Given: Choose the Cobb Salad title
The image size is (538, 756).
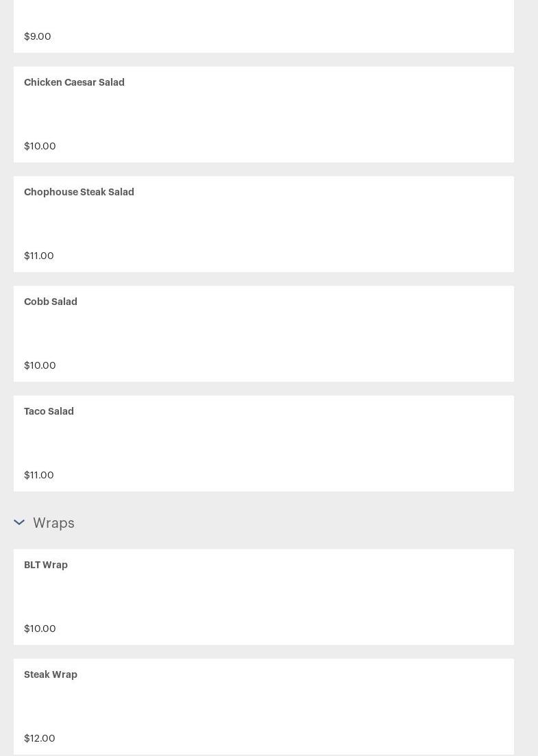Looking at the screenshot, I should tap(51, 302).
